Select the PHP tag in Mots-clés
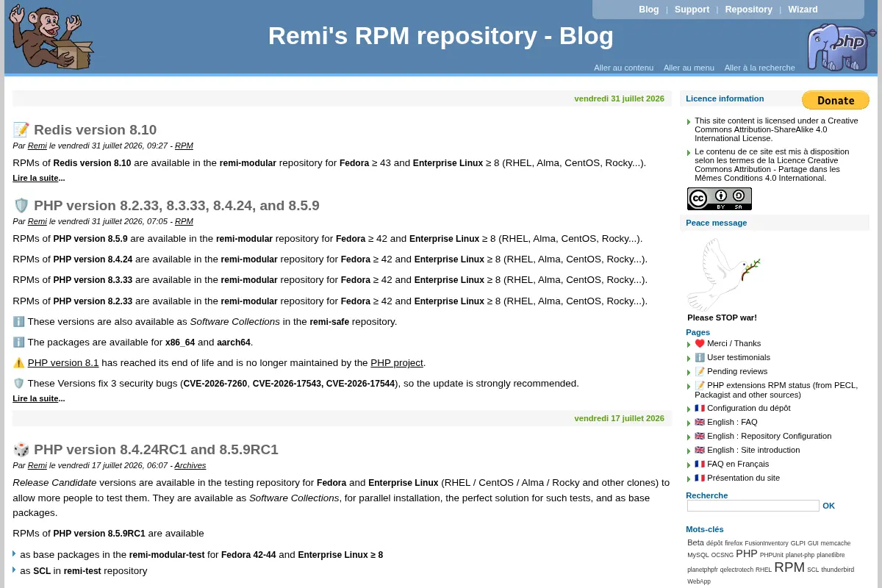The image size is (882, 588). (x=746, y=553)
